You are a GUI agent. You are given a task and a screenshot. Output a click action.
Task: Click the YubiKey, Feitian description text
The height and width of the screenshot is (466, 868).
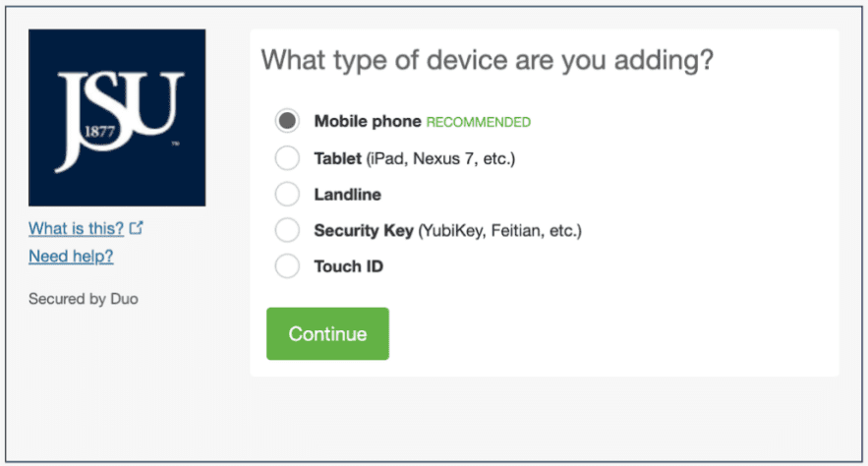tap(501, 231)
